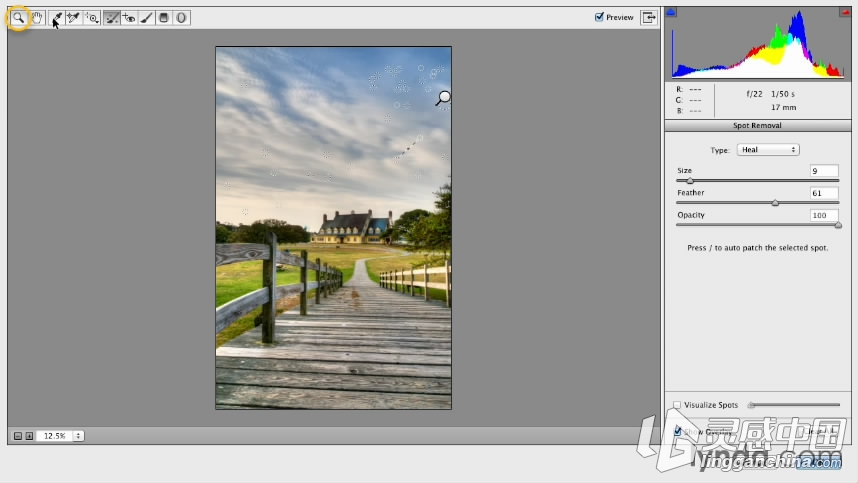Image resolution: width=858 pixels, height=483 pixels.
Task: Enable the Visualize Spots checkbox
Action: pyautogui.click(x=677, y=405)
